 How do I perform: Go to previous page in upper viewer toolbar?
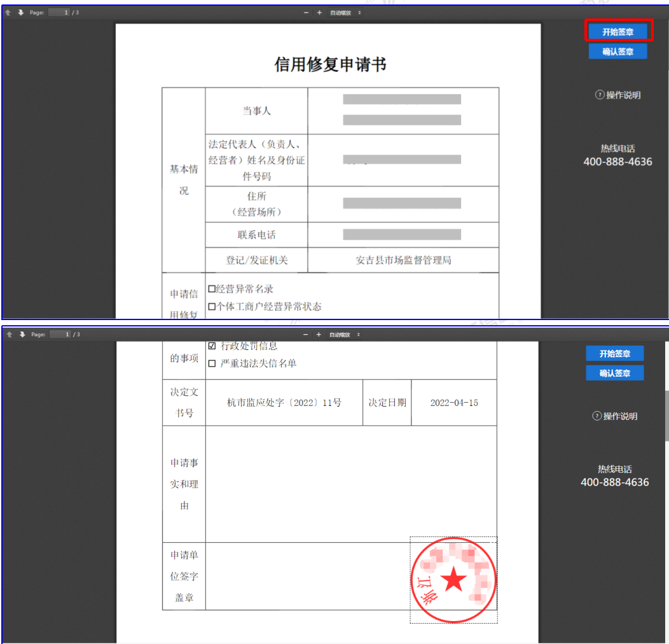tap(10, 13)
